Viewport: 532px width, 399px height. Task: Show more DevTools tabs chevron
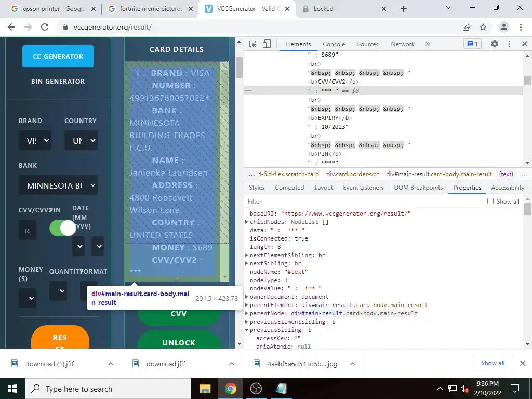428,44
